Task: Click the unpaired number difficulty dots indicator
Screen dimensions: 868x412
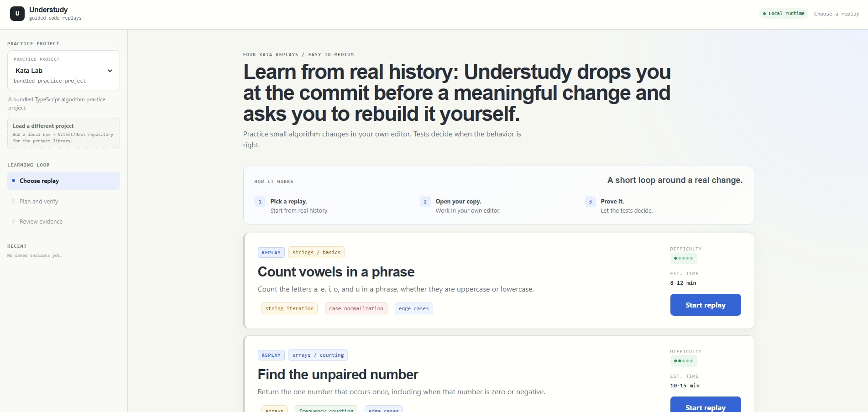Action: 684,361
